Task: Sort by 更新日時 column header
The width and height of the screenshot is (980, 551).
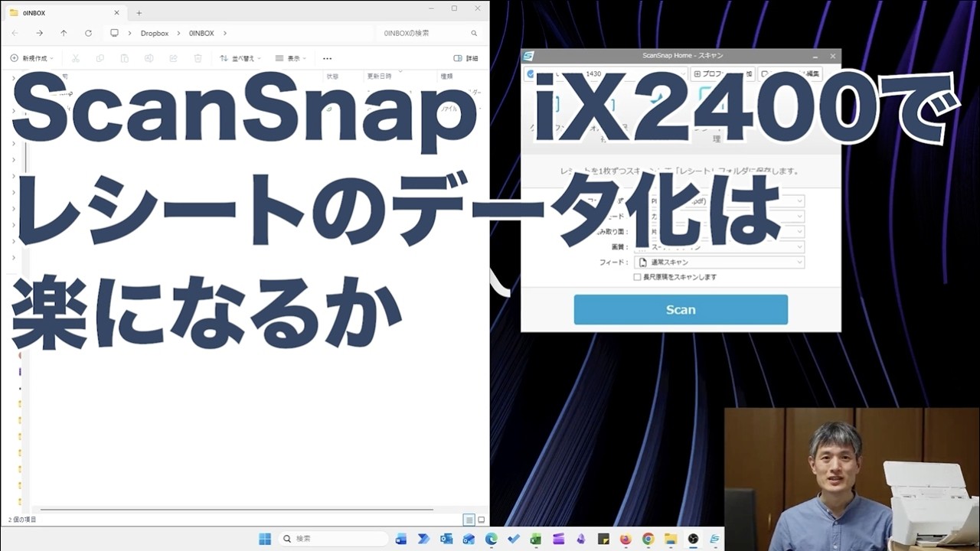Action: (x=379, y=77)
